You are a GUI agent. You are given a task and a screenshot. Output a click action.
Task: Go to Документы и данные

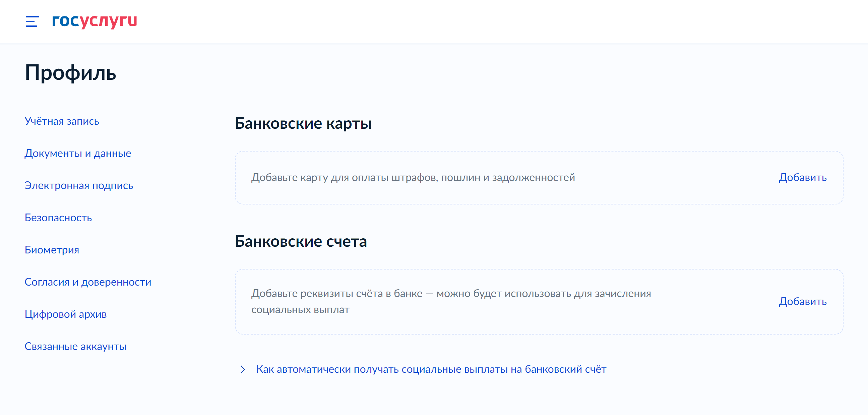pos(78,154)
